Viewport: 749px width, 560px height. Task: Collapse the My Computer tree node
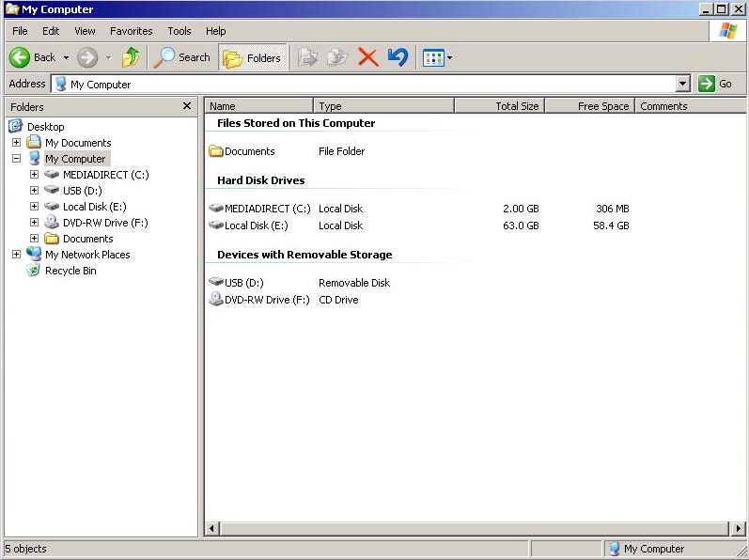click(x=16, y=159)
